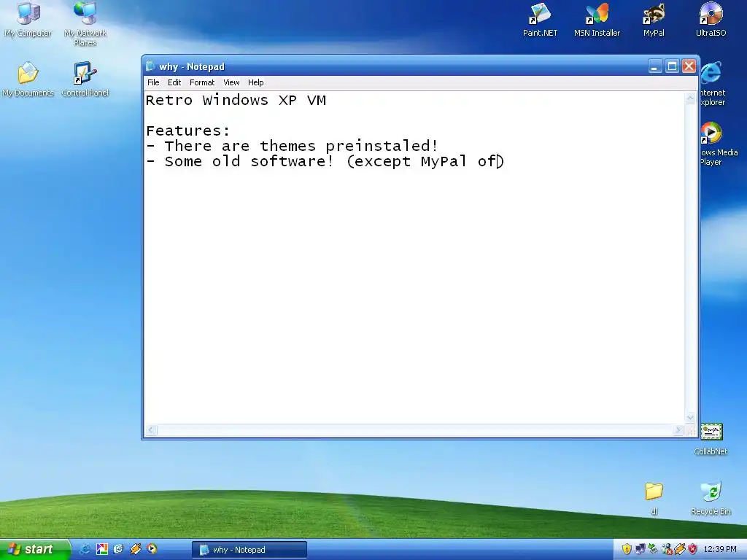Launch the colorful squares Quick Launch icon

(x=102, y=549)
